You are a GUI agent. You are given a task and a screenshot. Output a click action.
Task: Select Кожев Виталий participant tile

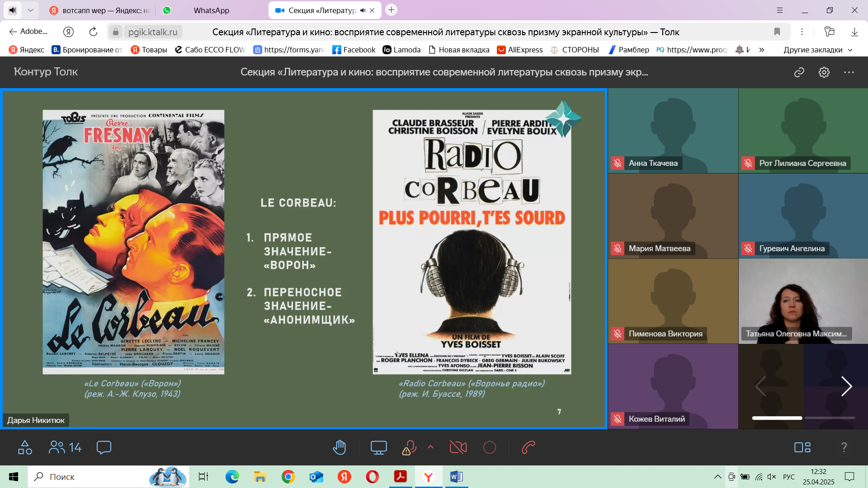tap(673, 386)
